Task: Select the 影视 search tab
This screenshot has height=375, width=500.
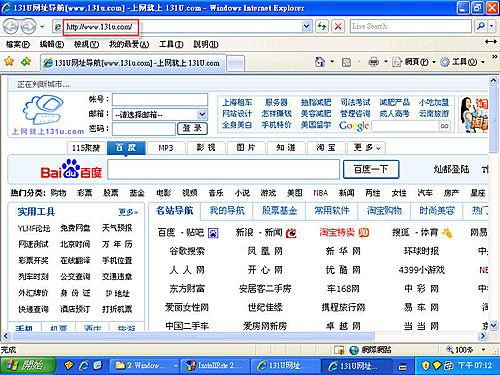Action: (206, 148)
